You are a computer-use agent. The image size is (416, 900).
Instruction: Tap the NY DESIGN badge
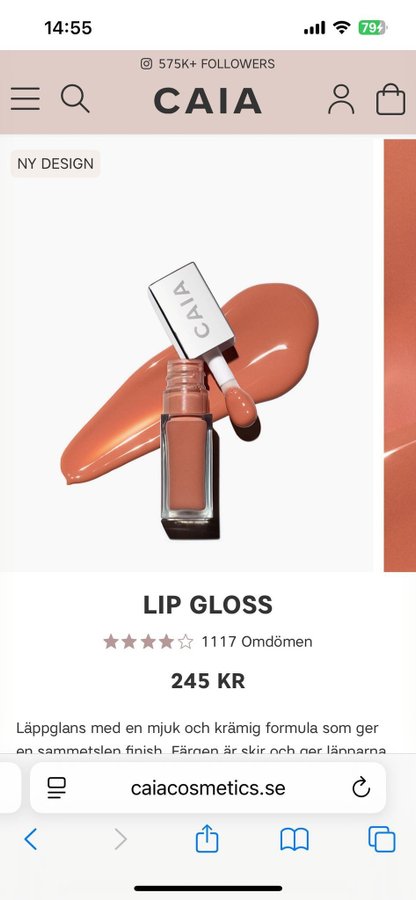pos(55,164)
